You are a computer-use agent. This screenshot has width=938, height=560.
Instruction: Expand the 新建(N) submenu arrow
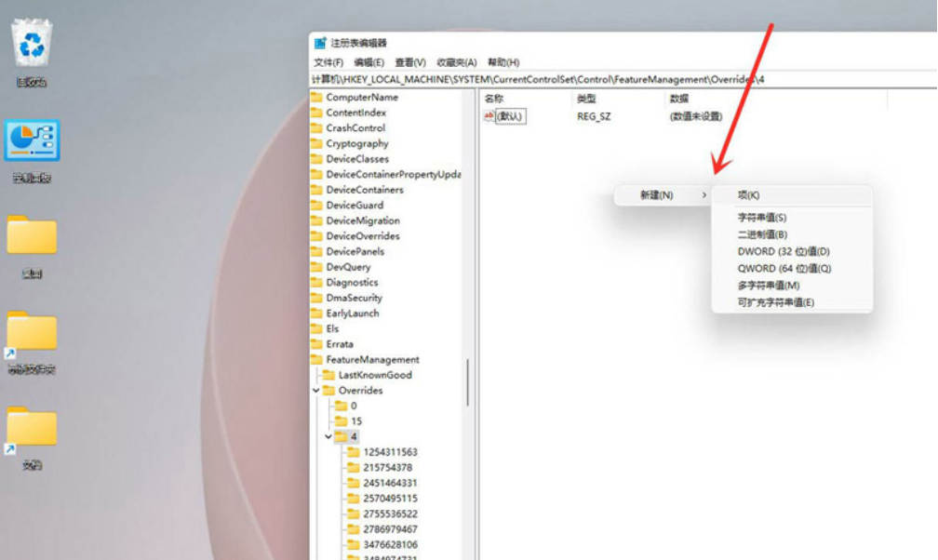point(704,195)
